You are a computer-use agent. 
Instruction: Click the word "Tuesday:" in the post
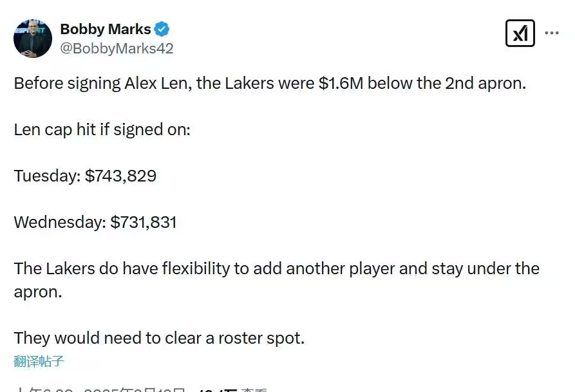point(47,176)
